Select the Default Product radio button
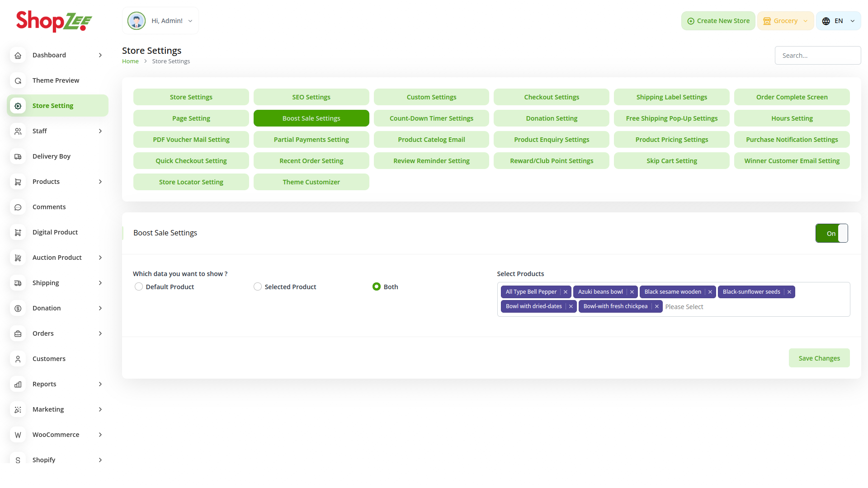Screen dimensions: 868x488 139,287
